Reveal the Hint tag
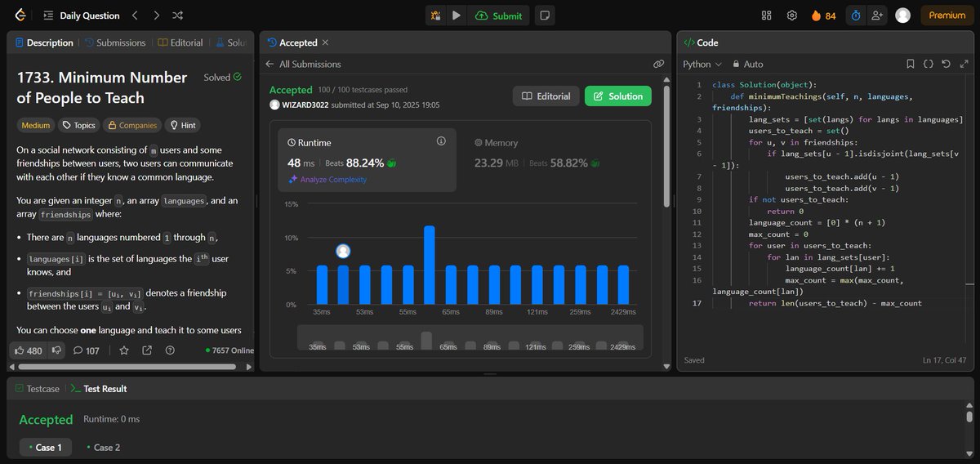The width and height of the screenshot is (980, 464). pos(183,125)
